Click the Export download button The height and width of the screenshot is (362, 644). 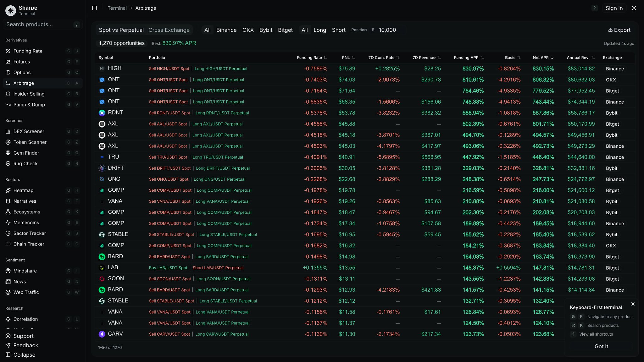pyautogui.click(x=619, y=30)
